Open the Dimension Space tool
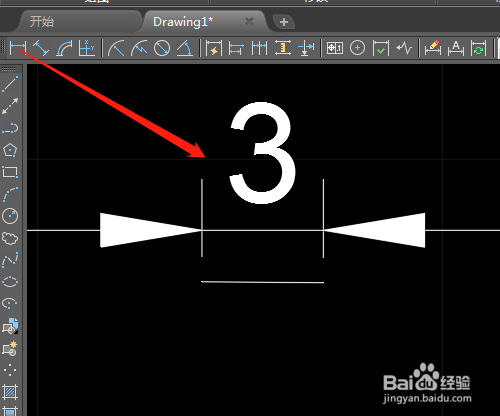 tap(283, 48)
